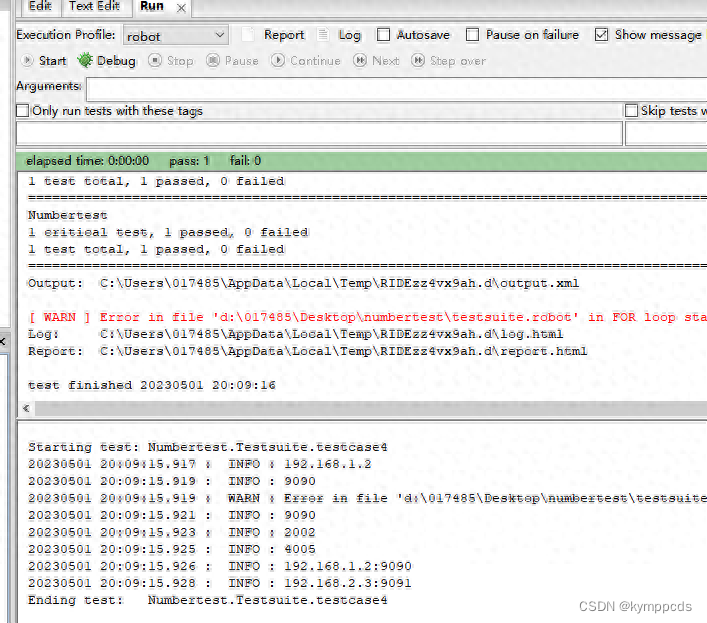Click the Start button label

(x=52, y=60)
